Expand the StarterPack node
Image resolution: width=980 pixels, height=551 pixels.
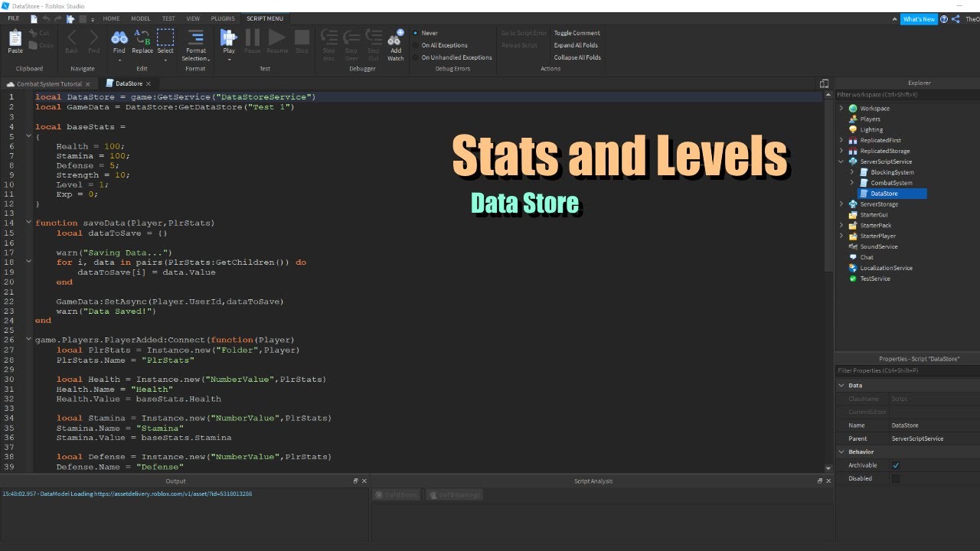tap(841, 226)
